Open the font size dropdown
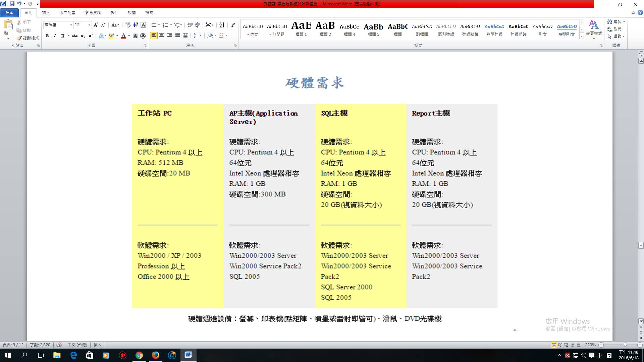The width and height of the screenshot is (644, 362). click(x=89, y=25)
